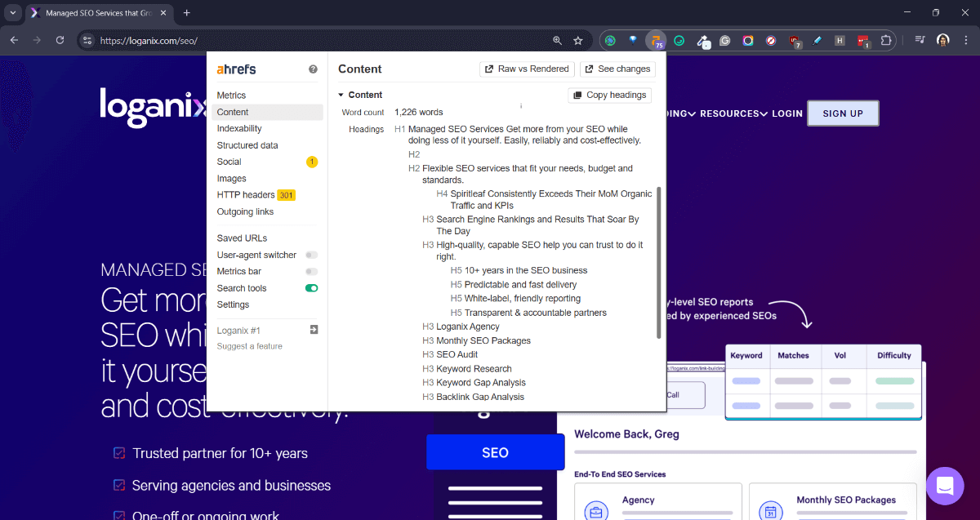The image size is (980, 520).
Task: Click the Raw vs Rendered button
Action: click(x=527, y=69)
